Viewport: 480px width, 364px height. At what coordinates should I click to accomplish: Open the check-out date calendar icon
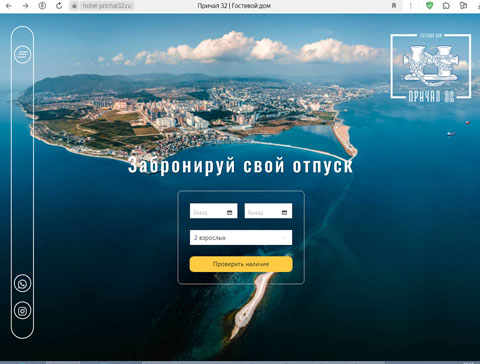[284, 212]
